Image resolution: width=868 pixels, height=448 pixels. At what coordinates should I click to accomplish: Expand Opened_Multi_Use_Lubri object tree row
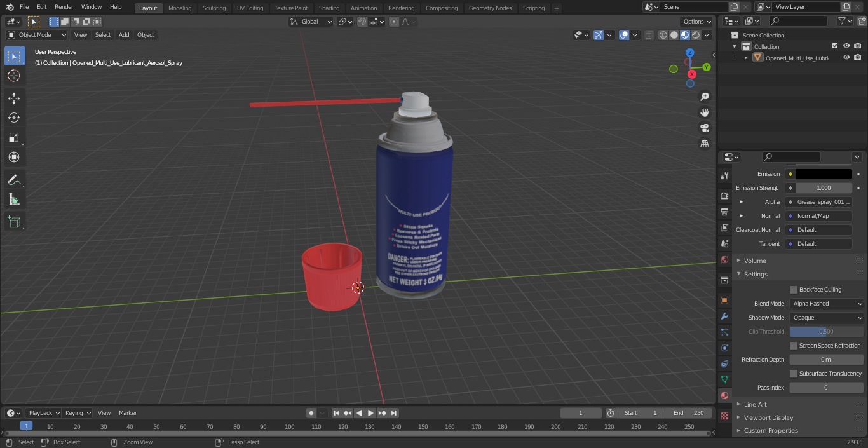[x=746, y=58]
